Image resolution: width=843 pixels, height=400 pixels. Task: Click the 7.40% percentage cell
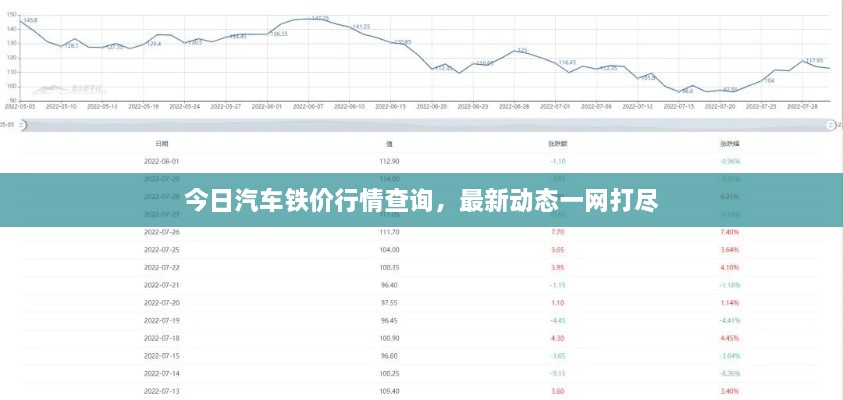pyautogui.click(x=730, y=232)
